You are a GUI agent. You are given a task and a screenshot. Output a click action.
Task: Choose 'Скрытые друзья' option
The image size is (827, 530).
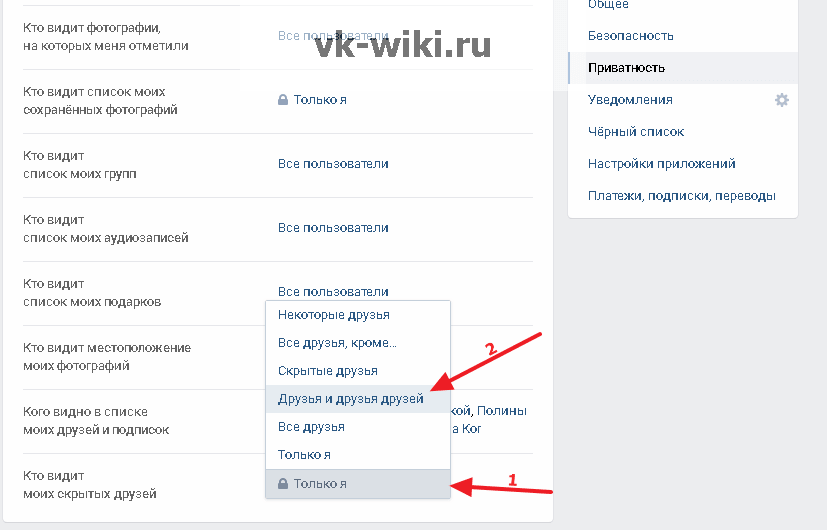(358, 371)
